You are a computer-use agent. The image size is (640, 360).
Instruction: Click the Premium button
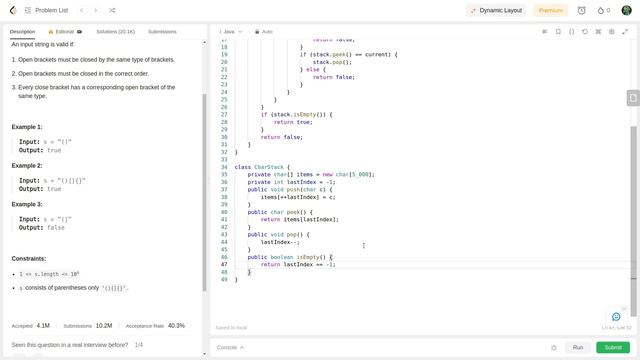[551, 10]
